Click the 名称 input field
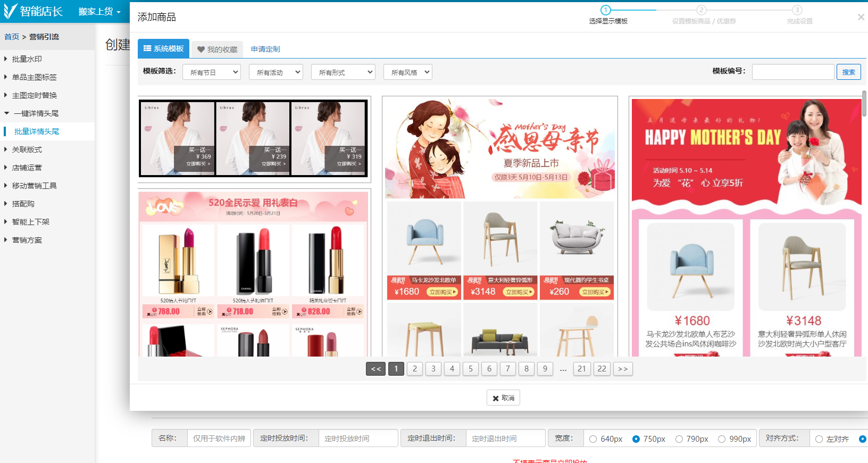 point(219,438)
